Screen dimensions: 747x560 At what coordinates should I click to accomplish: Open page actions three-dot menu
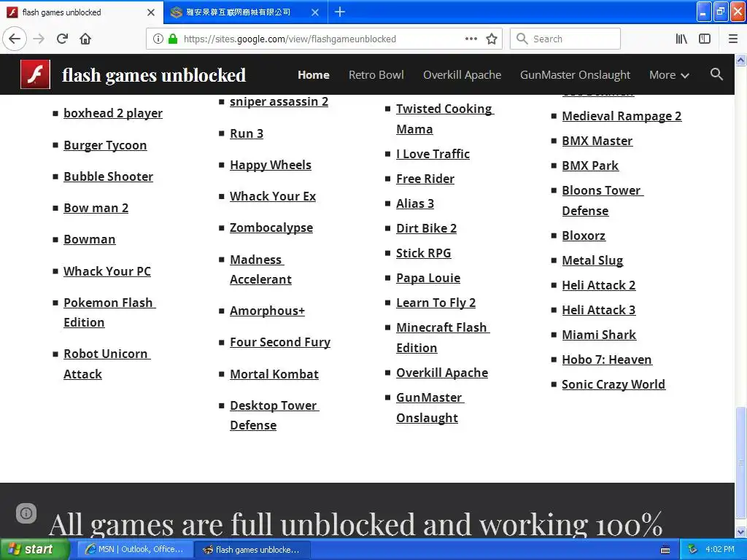471,39
